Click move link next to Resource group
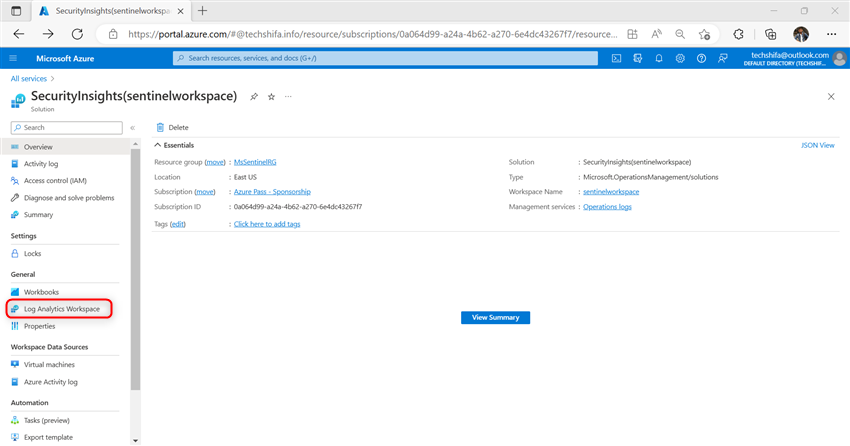This screenshot has height=446, width=850. [x=215, y=162]
